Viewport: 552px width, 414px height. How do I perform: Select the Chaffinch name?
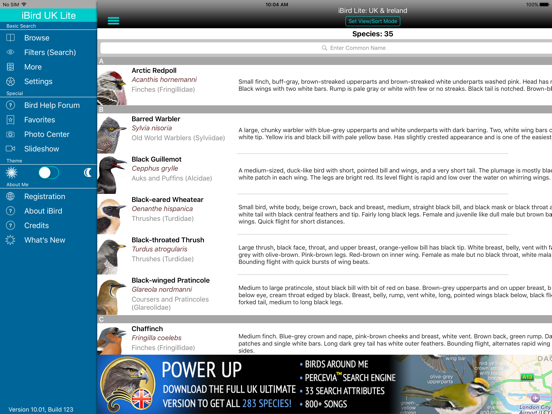coord(147,328)
